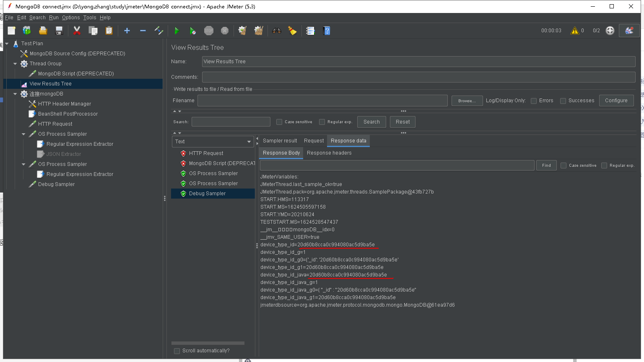
Task: Select MongoDB Source Config (DEPRECATED) element
Action: point(77,54)
